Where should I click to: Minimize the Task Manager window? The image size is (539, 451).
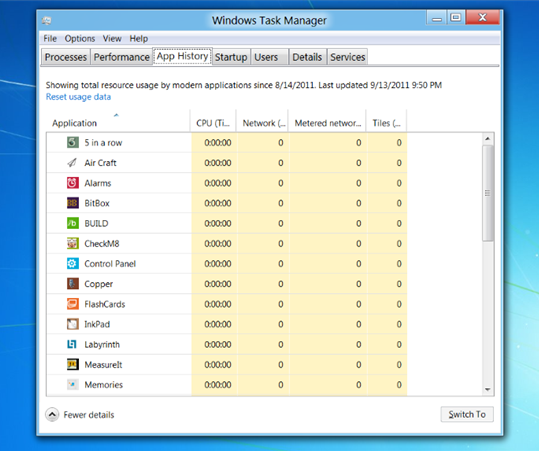(x=437, y=17)
